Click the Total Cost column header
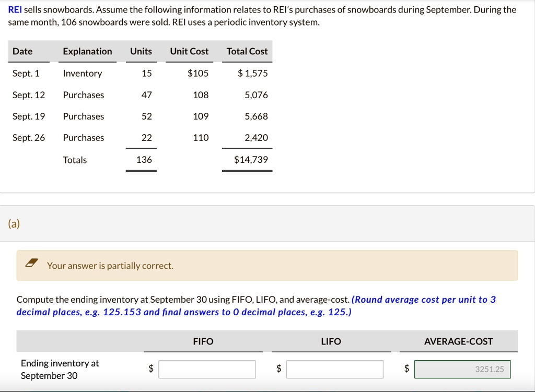Image resolution: width=535 pixels, height=392 pixels. tap(247, 51)
